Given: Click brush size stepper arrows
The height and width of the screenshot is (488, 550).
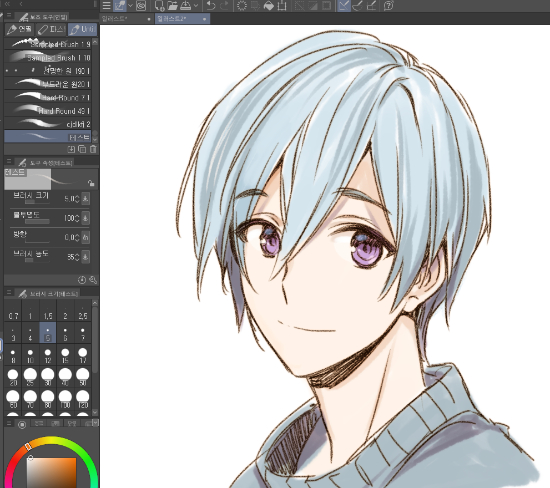Looking at the screenshot, I should 78,199.
